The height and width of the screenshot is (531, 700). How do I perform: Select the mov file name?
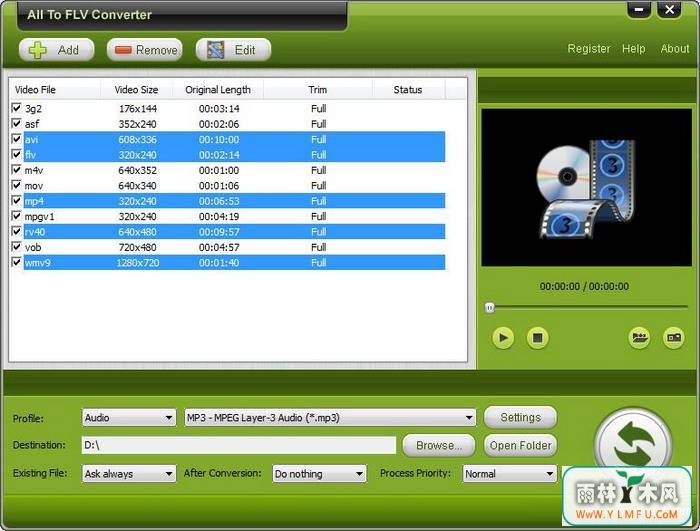click(34, 185)
